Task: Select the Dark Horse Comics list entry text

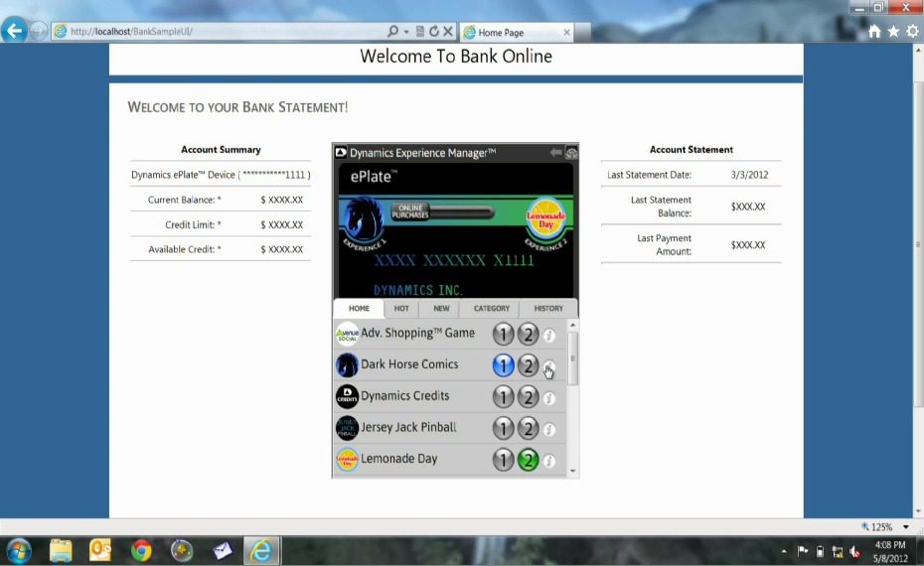Action: (409, 364)
